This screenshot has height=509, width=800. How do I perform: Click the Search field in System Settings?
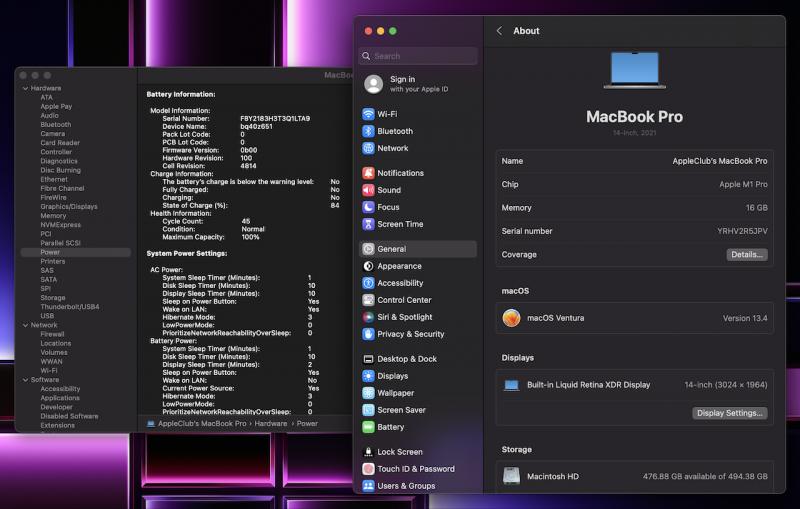click(418, 56)
